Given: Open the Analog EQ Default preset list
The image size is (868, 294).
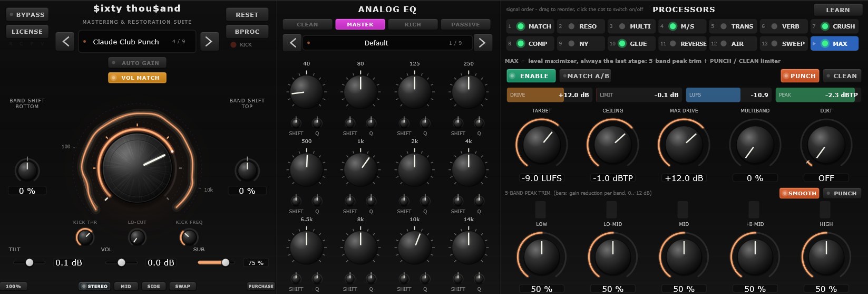Looking at the screenshot, I should pyautogui.click(x=387, y=43).
